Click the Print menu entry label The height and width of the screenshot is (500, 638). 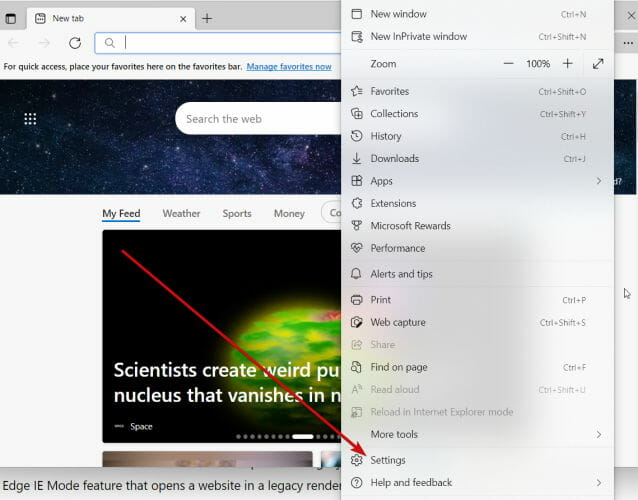pyautogui.click(x=380, y=300)
